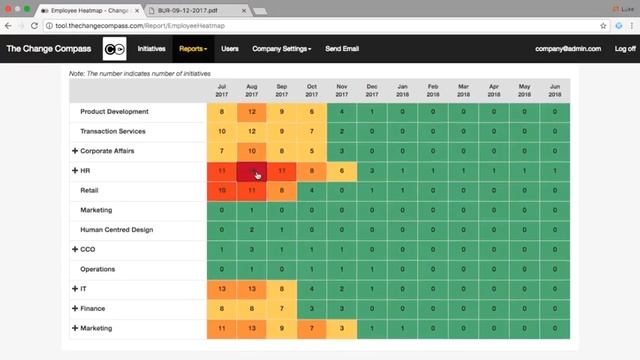The height and width of the screenshot is (360, 640).
Task: Click the browser back arrow
Action: (x=8, y=26)
